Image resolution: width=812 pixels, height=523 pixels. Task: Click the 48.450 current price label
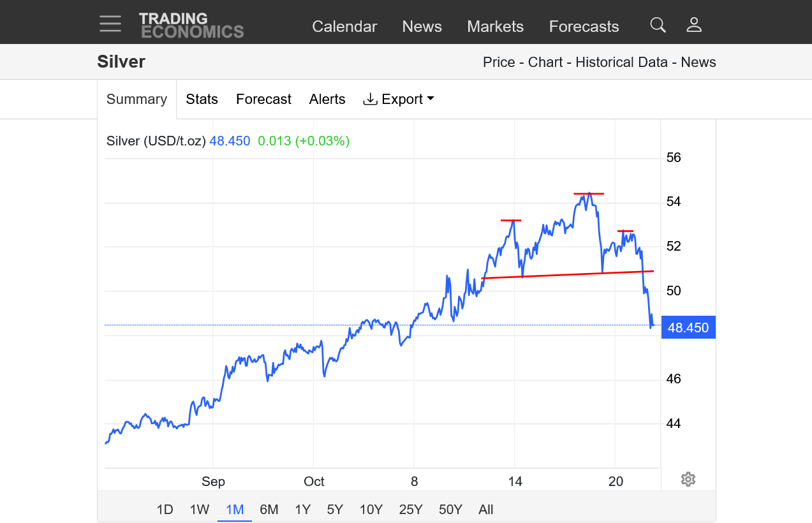click(x=688, y=328)
